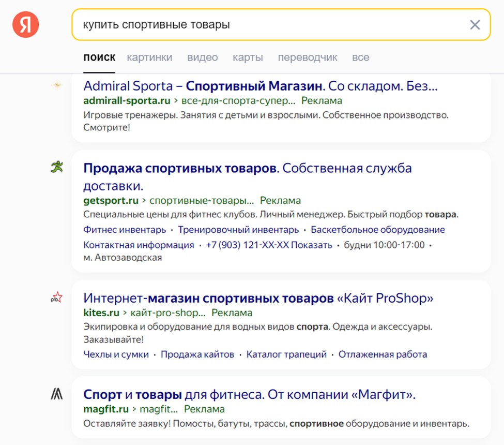
Task: Visit admirall-sporta.ru domain link
Action: [x=127, y=101]
